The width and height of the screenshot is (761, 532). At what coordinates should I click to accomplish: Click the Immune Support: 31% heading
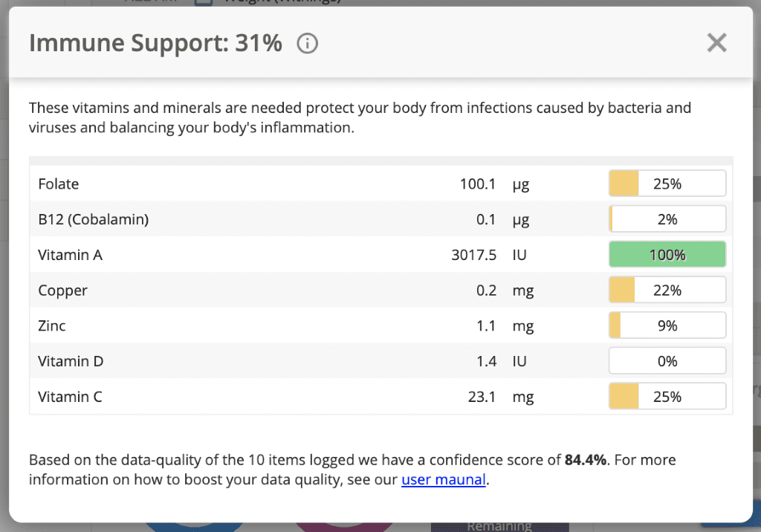pos(155,43)
